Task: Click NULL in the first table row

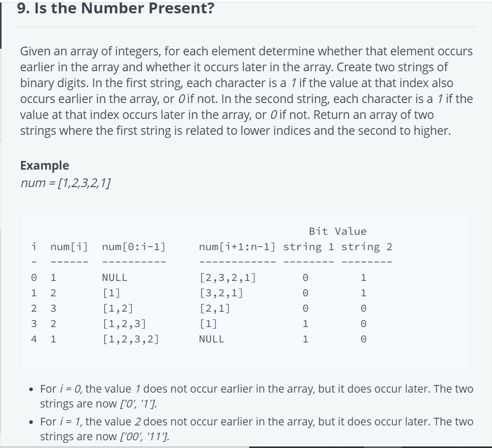Action: (x=114, y=277)
